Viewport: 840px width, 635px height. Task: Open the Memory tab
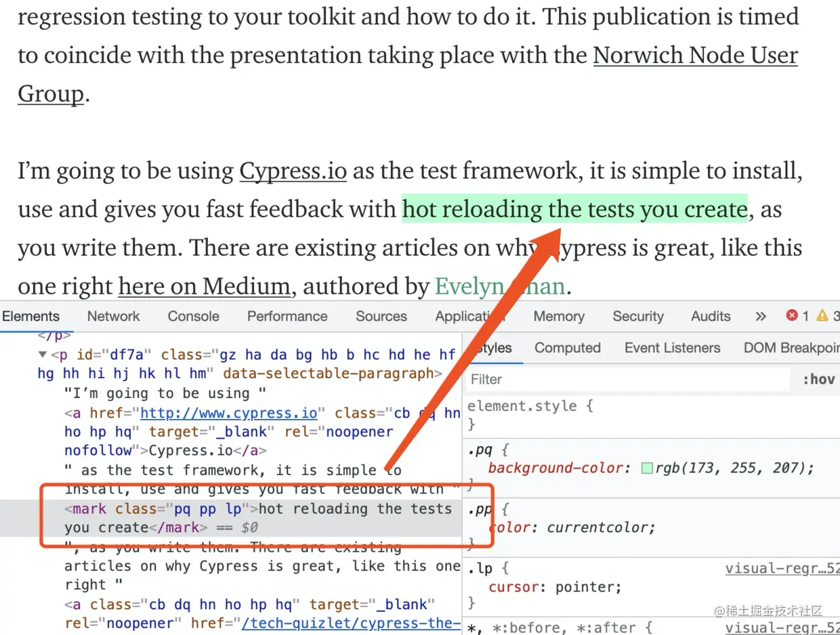(559, 316)
